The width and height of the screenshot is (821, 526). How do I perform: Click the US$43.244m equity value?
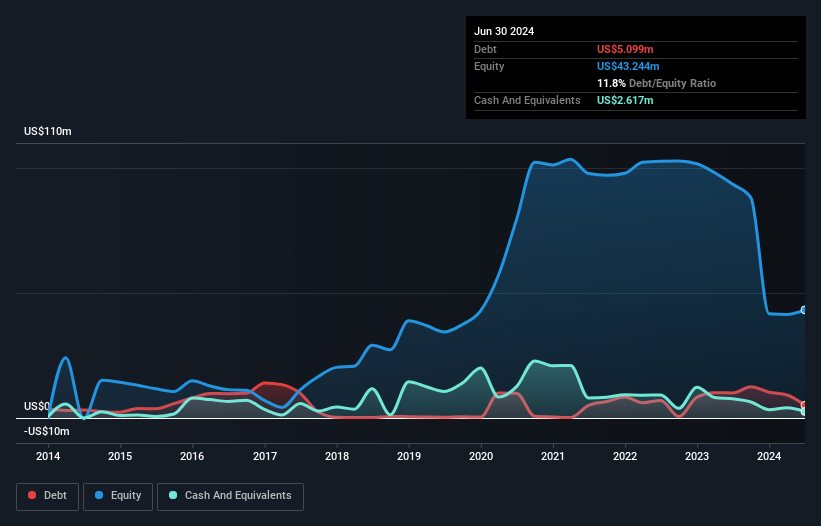628,66
